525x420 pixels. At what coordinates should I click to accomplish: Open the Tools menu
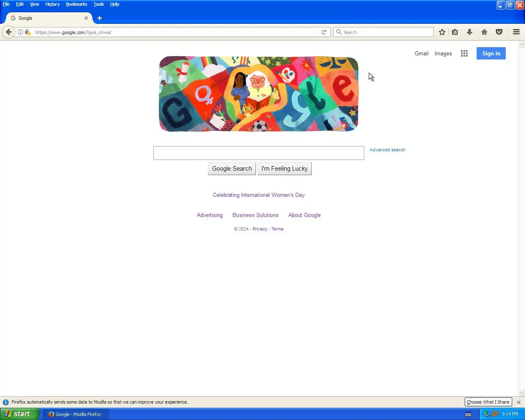click(x=98, y=4)
